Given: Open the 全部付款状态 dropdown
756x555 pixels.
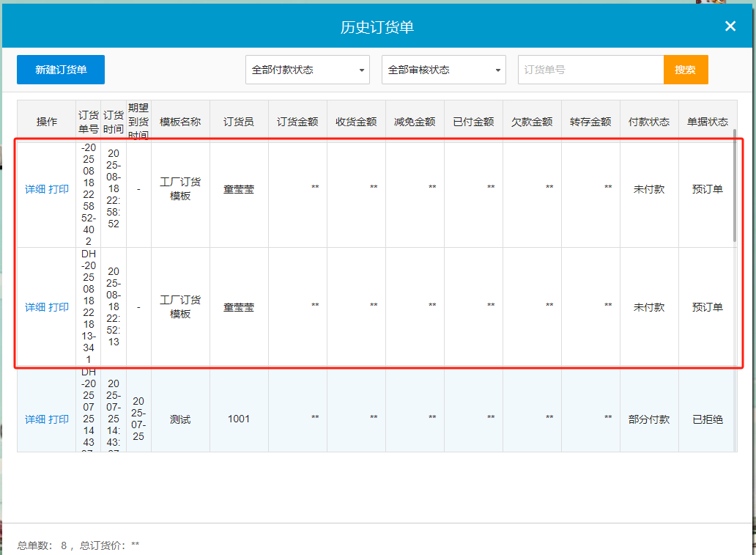Looking at the screenshot, I should point(308,70).
